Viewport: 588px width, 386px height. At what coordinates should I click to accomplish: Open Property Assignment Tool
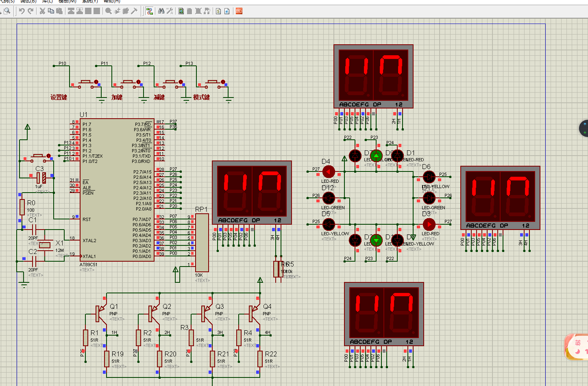[x=170, y=11]
